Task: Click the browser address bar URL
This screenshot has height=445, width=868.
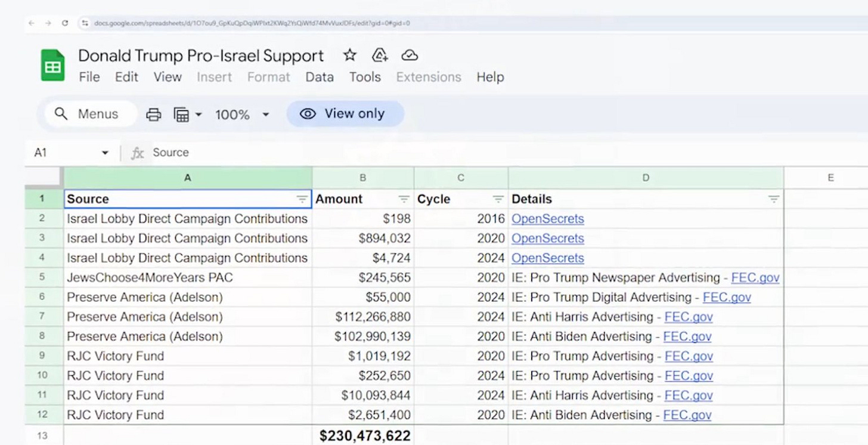Action: click(x=252, y=23)
